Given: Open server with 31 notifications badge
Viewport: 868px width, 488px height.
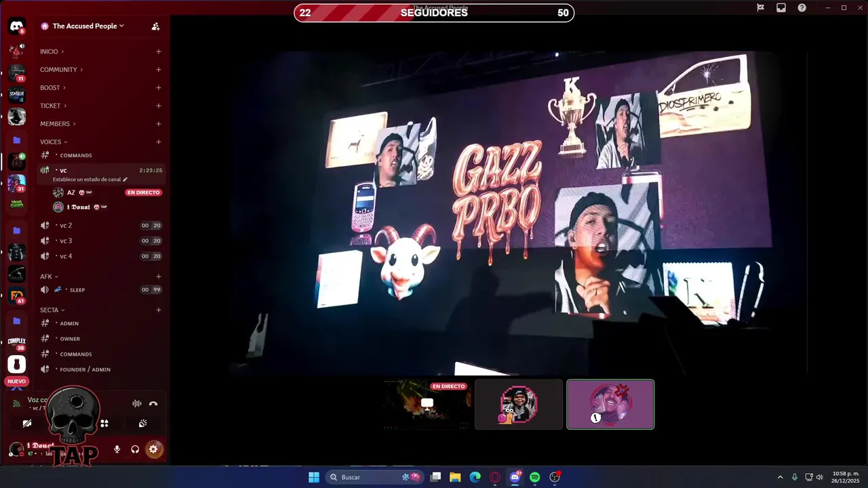Looking at the screenshot, I should click(x=16, y=183).
